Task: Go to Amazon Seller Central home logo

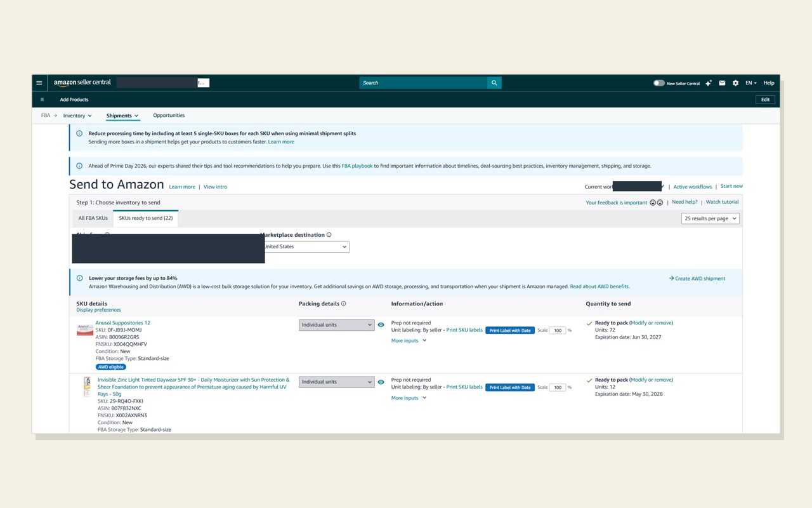Action: point(82,83)
